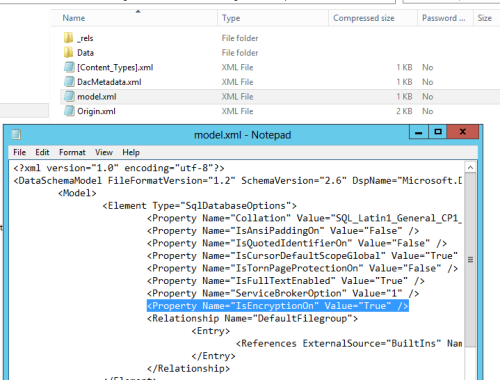Sort files by Type column header

tap(273, 18)
